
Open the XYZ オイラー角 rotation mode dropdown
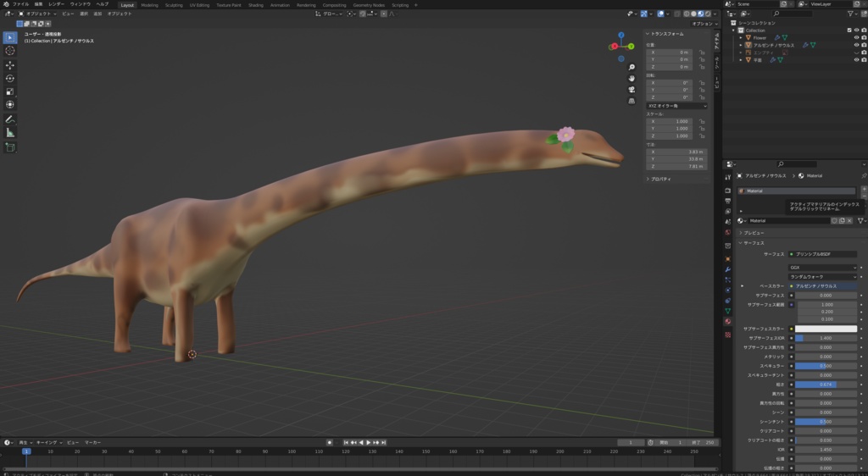tap(676, 106)
